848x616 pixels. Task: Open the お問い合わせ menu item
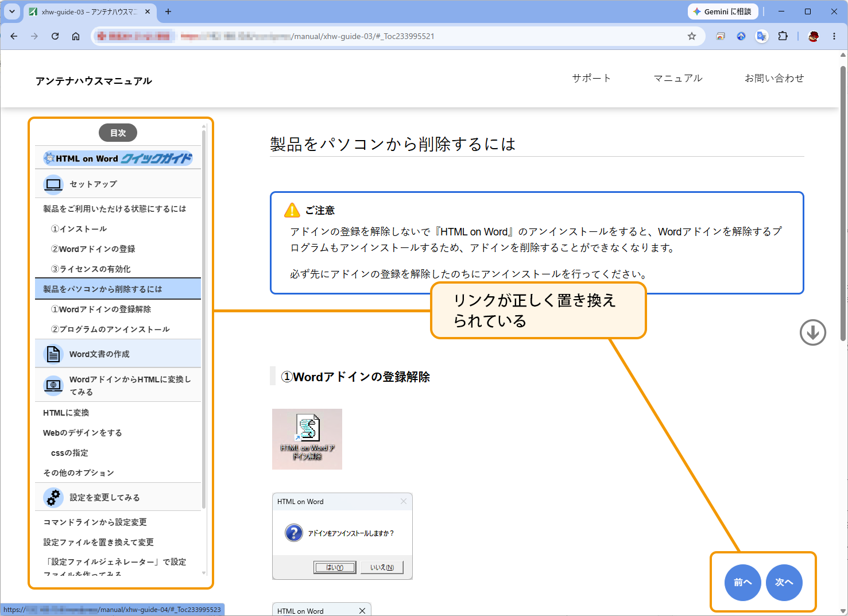pos(774,78)
